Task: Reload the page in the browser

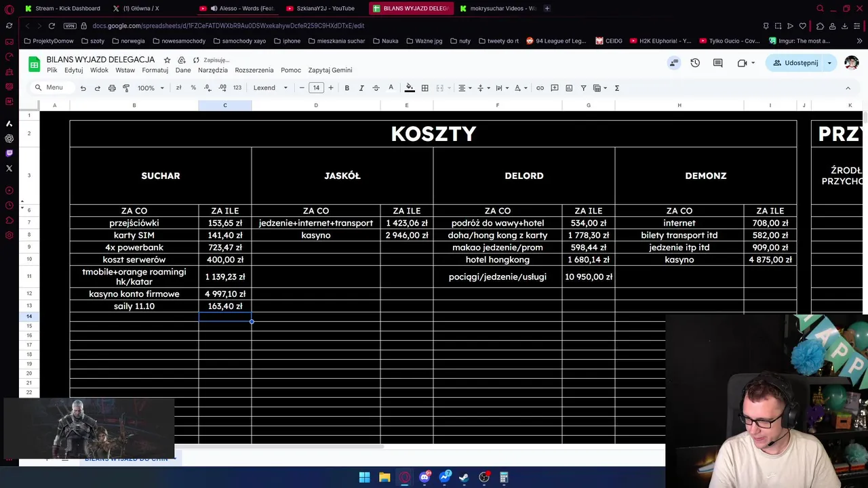Action: 52,26
